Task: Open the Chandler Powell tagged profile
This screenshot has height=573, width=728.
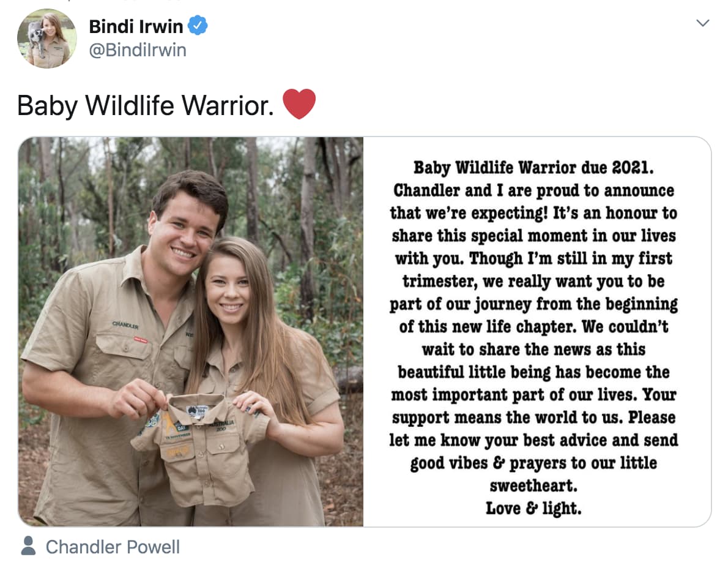Action: click(x=113, y=547)
